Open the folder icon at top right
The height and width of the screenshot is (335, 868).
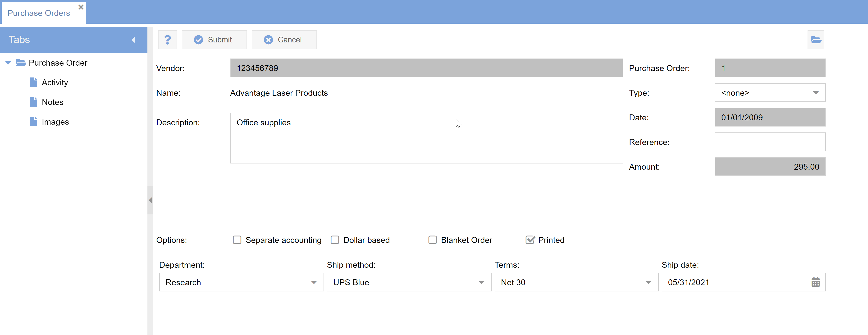815,40
